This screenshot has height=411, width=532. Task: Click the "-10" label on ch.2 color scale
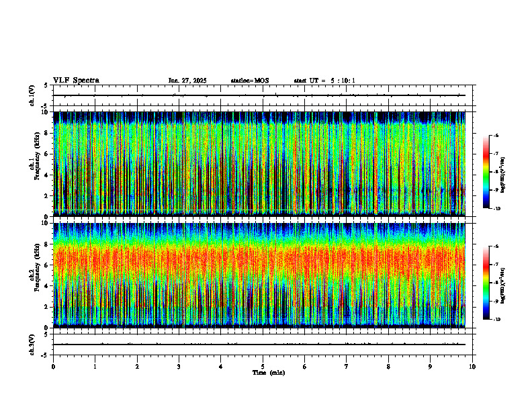click(496, 320)
